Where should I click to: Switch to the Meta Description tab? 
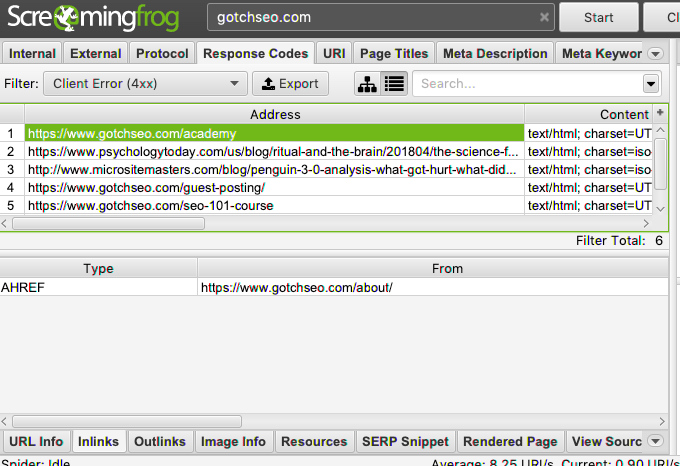496,54
